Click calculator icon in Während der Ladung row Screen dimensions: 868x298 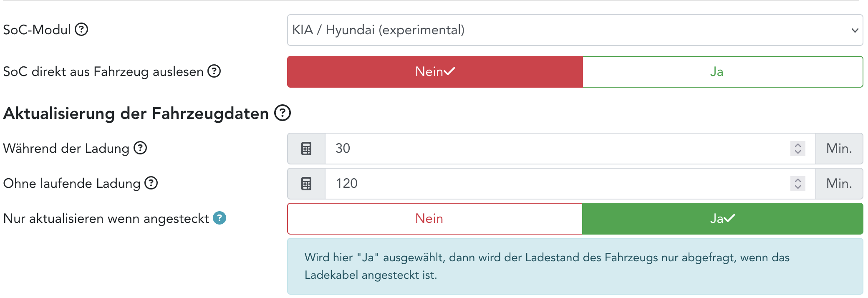(306, 149)
